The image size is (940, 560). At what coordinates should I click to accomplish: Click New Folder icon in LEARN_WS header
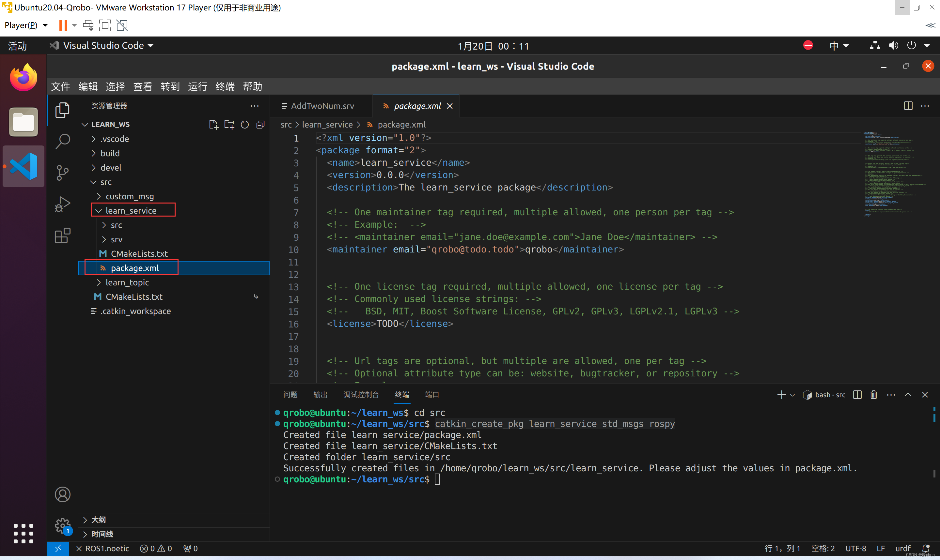point(229,125)
